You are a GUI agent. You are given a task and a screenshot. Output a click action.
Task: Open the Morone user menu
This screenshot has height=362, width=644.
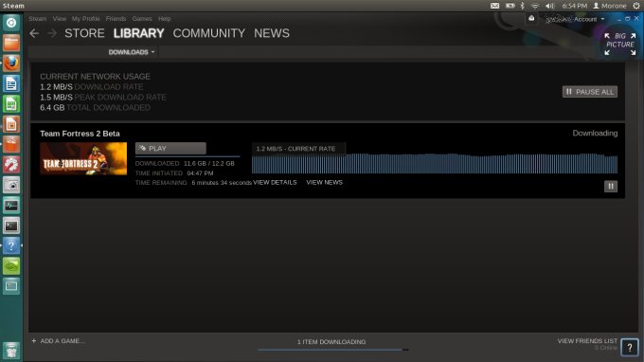[610, 6]
